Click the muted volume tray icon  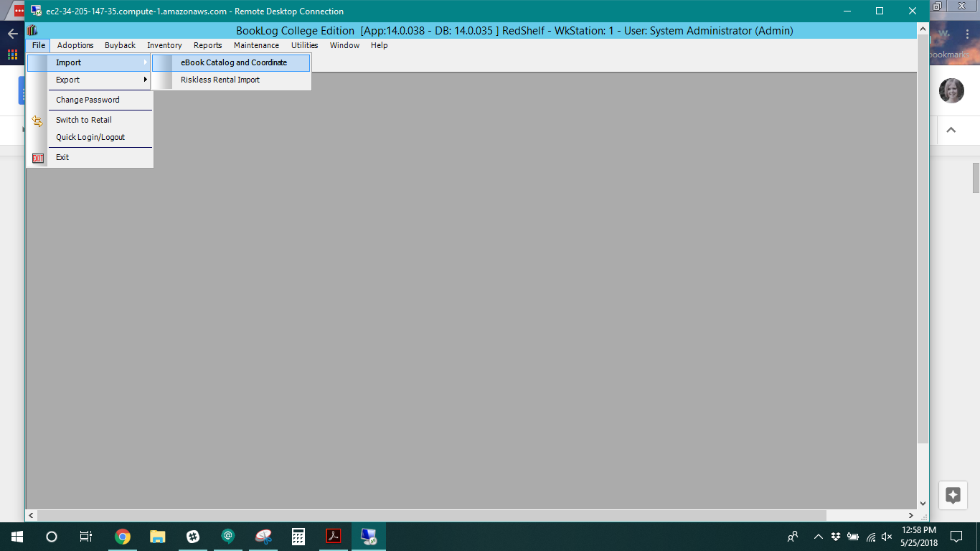887,536
